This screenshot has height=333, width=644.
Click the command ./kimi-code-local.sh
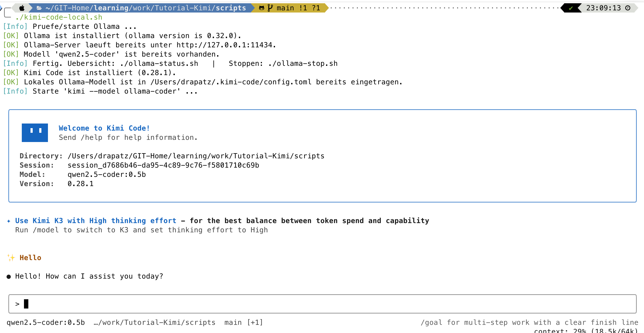pos(59,17)
